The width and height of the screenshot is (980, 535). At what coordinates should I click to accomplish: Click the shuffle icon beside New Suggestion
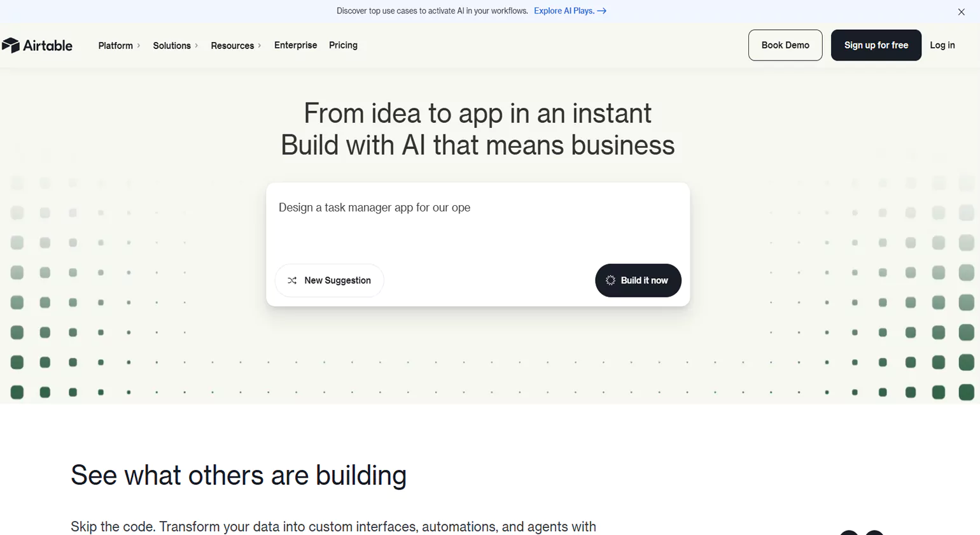coord(292,280)
